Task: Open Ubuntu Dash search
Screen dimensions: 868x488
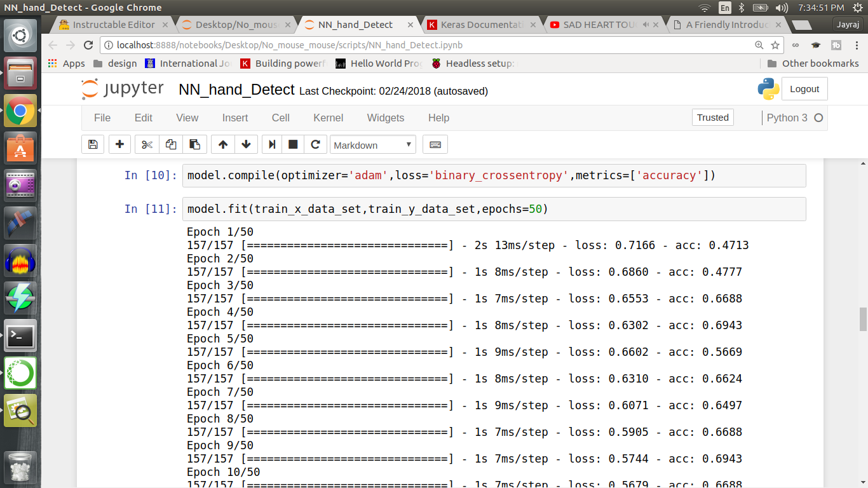Action: [x=20, y=35]
